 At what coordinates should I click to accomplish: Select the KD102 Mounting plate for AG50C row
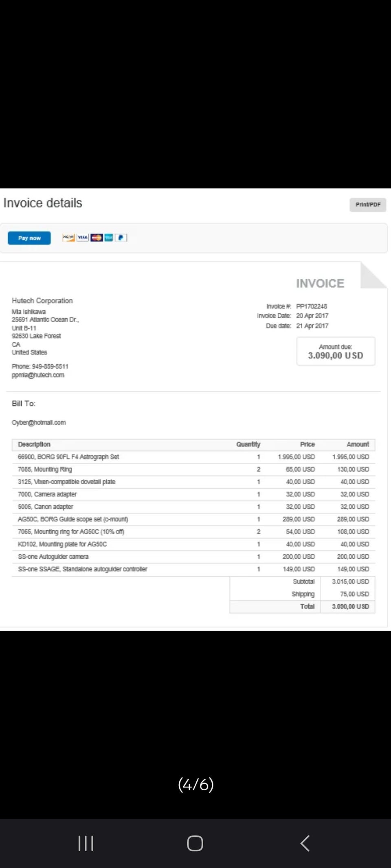(193, 544)
